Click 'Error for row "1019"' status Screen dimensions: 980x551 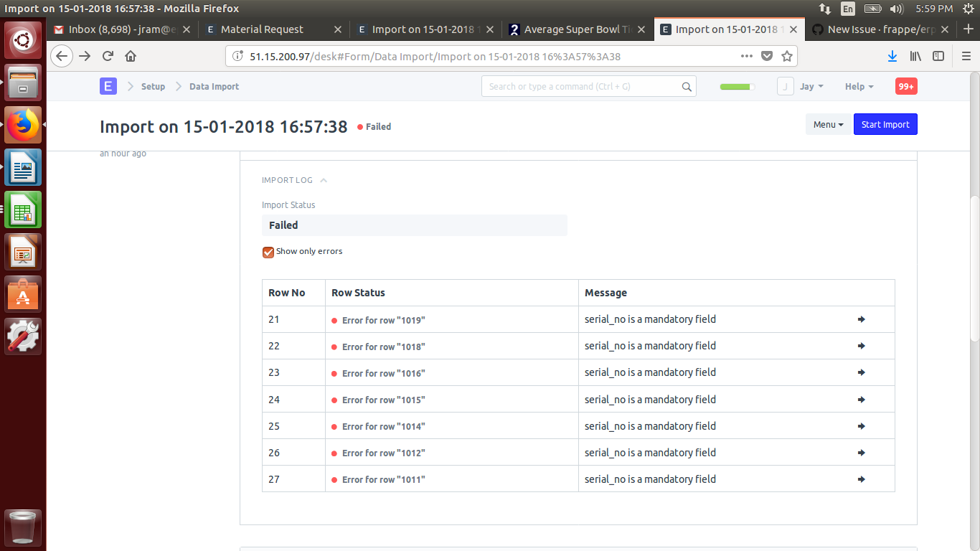point(383,320)
